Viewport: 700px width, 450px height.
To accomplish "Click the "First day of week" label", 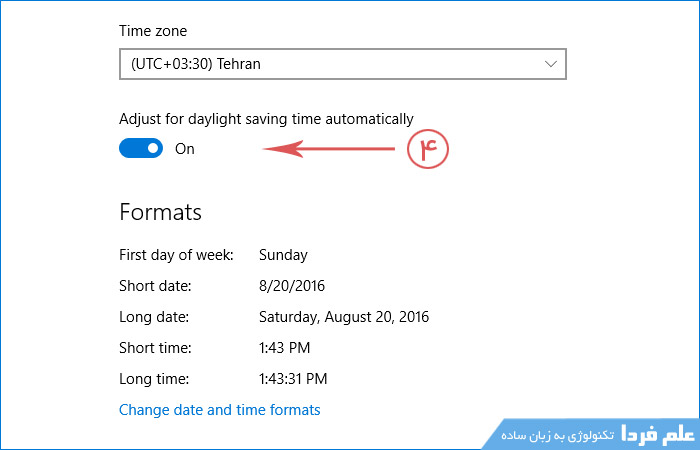I will (x=176, y=255).
